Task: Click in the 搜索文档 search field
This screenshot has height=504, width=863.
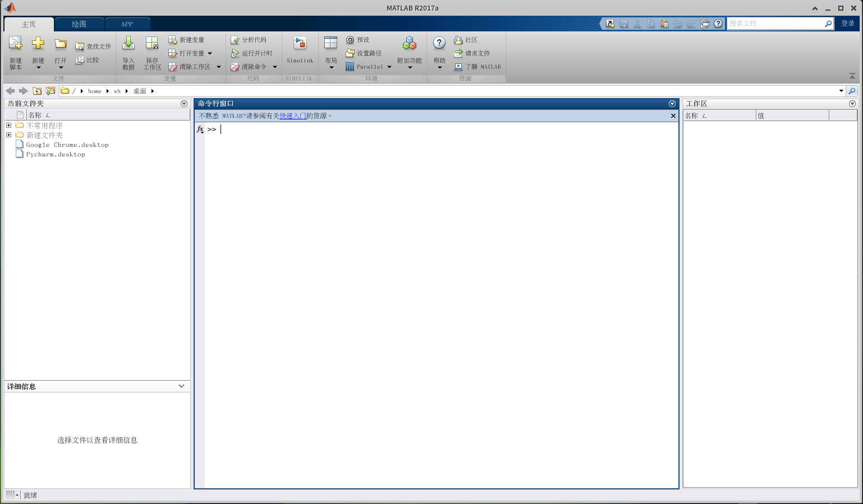Action: click(775, 24)
